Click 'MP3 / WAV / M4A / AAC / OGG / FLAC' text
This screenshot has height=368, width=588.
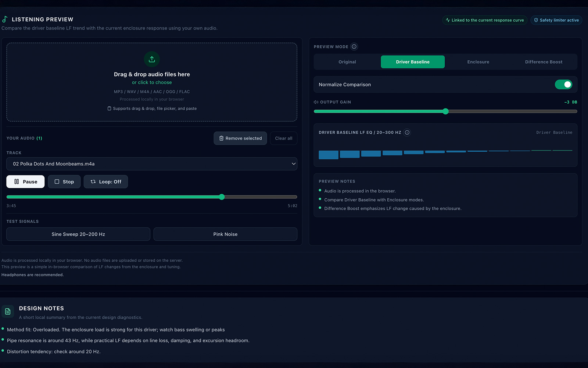pyautogui.click(x=152, y=92)
